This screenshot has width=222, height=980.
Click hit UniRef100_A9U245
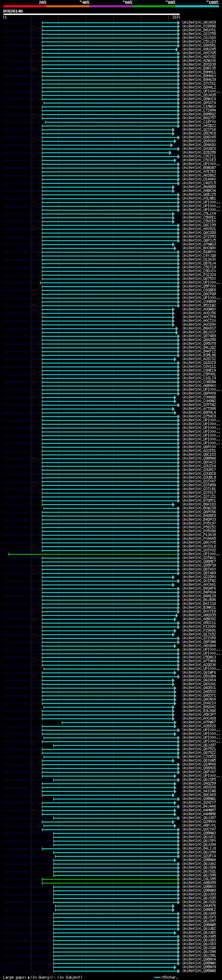[199, 49]
